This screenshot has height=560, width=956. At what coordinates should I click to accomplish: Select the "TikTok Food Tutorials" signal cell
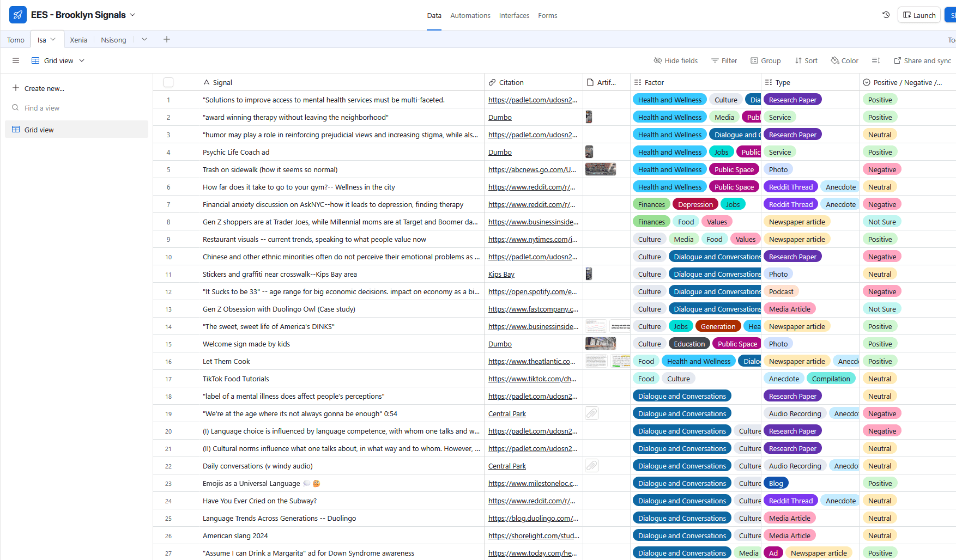tap(342, 379)
